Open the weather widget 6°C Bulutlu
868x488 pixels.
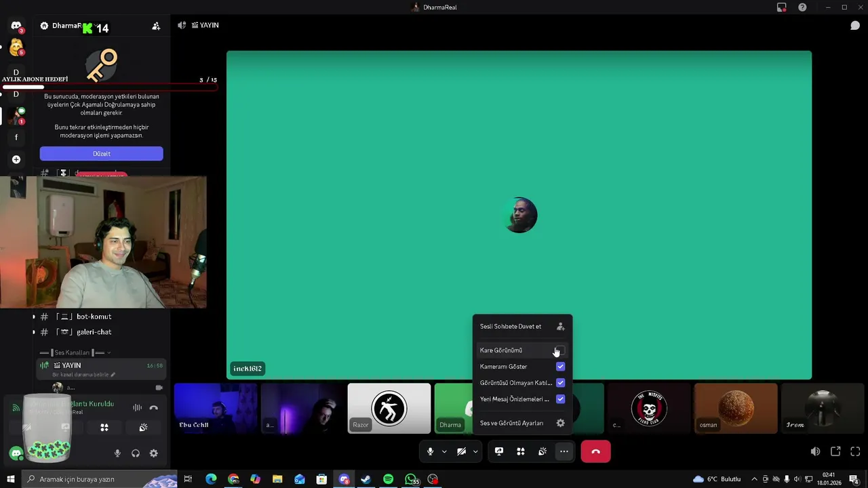(717, 479)
